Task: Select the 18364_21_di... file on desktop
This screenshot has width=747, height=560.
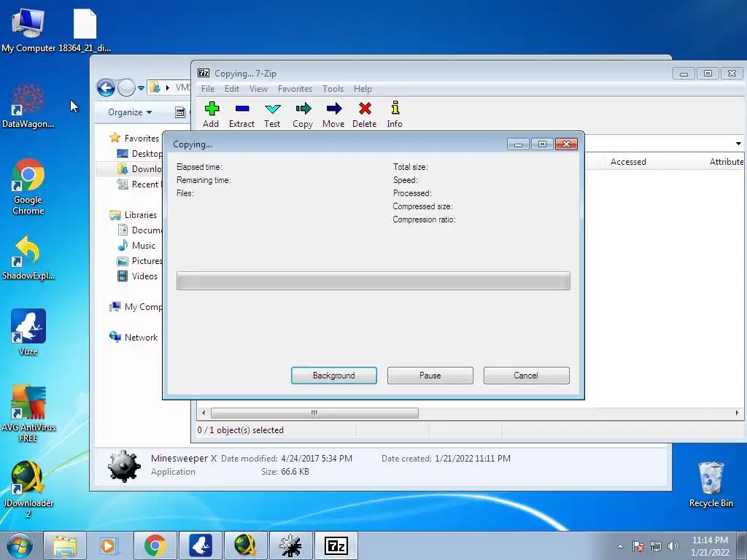Action: pos(85,31)
